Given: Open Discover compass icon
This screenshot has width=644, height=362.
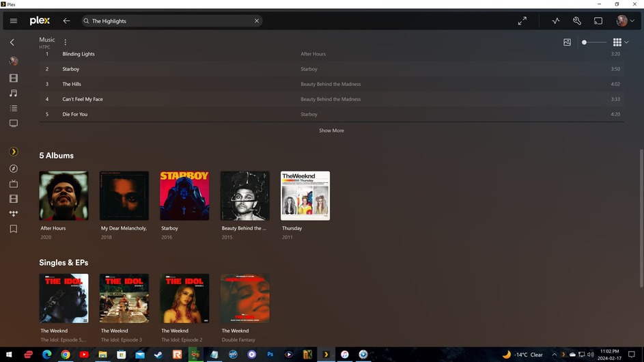Looking at the screenshot, I should (14, 169).
